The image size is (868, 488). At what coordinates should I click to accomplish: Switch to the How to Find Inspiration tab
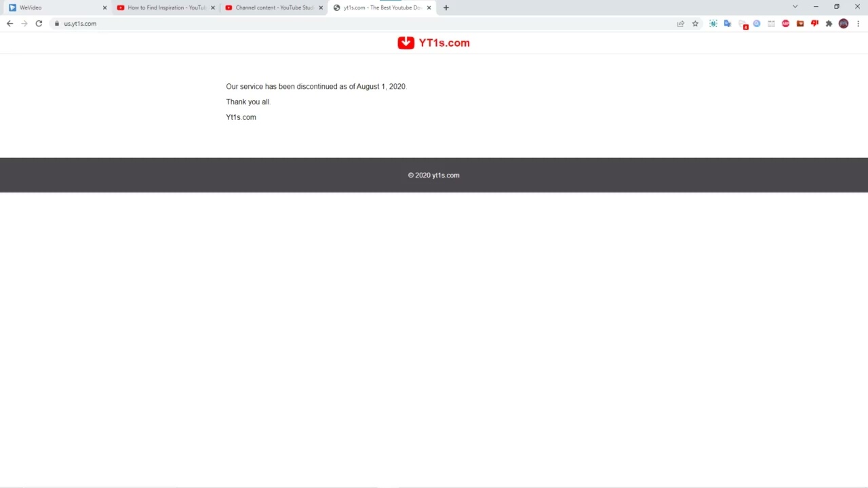tap(165, 7)
